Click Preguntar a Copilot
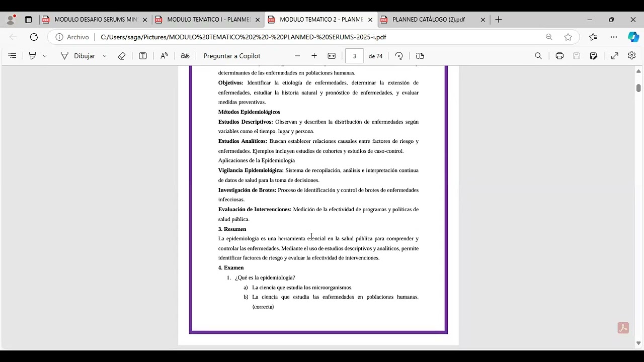Image resolution: width=644 pixels, height=362 pixels. 232,56
